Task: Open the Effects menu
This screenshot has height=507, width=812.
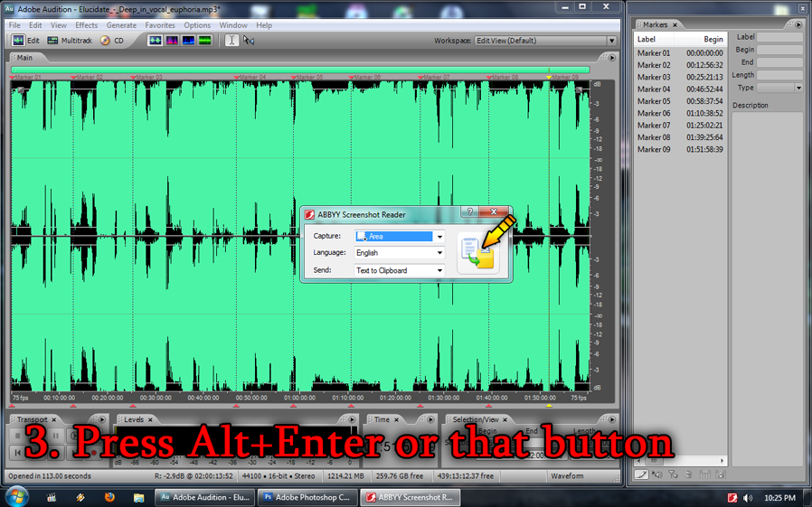Action: point(87,25)
